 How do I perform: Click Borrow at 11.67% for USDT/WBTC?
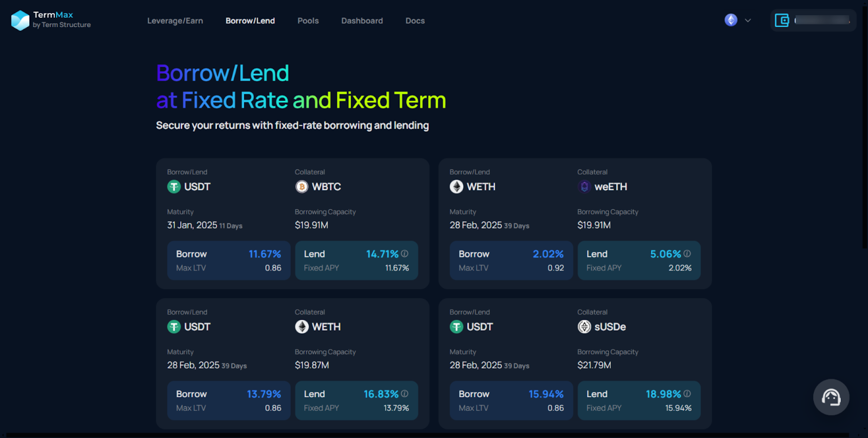tap(228, 261)
